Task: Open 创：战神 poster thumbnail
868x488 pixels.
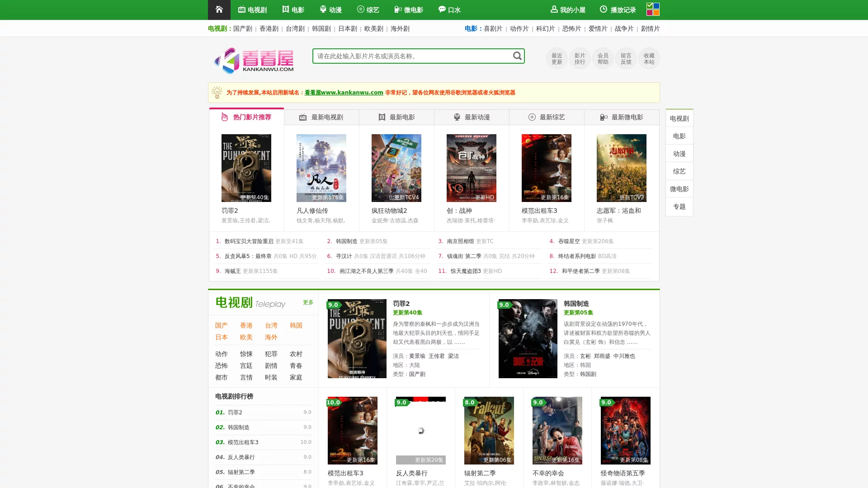Action: point(472,168)
